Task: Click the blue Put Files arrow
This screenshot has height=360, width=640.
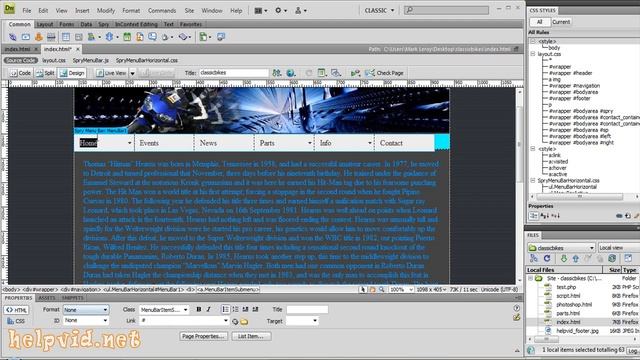Action: coord(576,258)
